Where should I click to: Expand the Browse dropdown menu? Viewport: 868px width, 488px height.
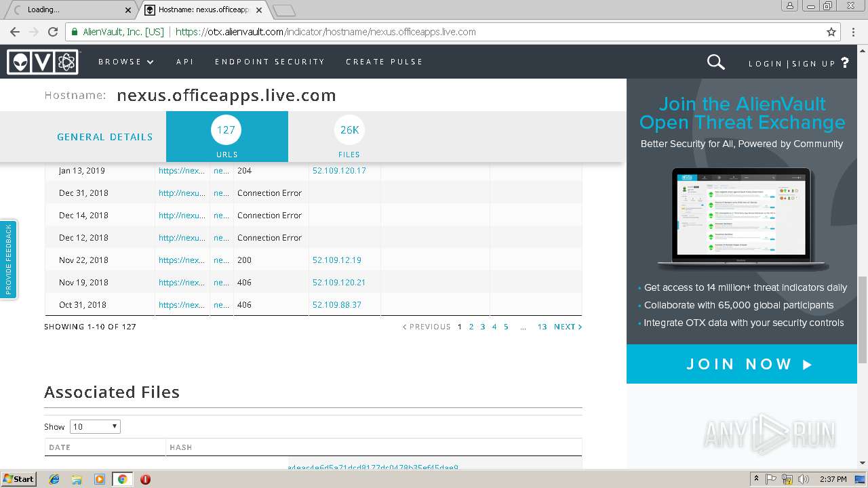[126, 62]
